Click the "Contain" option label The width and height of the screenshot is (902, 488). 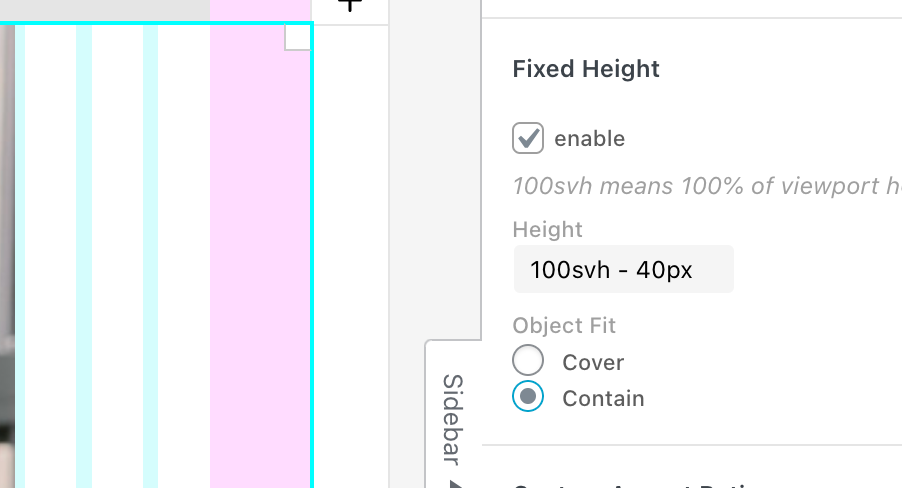[603, 398]
